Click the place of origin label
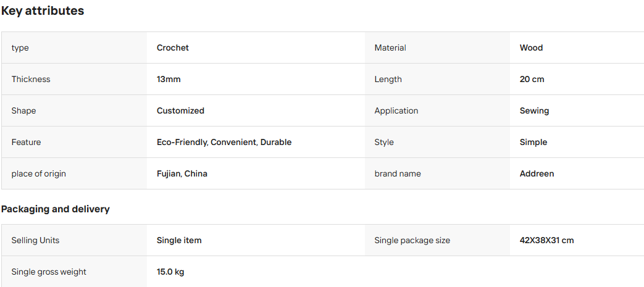 pos(39,173)
